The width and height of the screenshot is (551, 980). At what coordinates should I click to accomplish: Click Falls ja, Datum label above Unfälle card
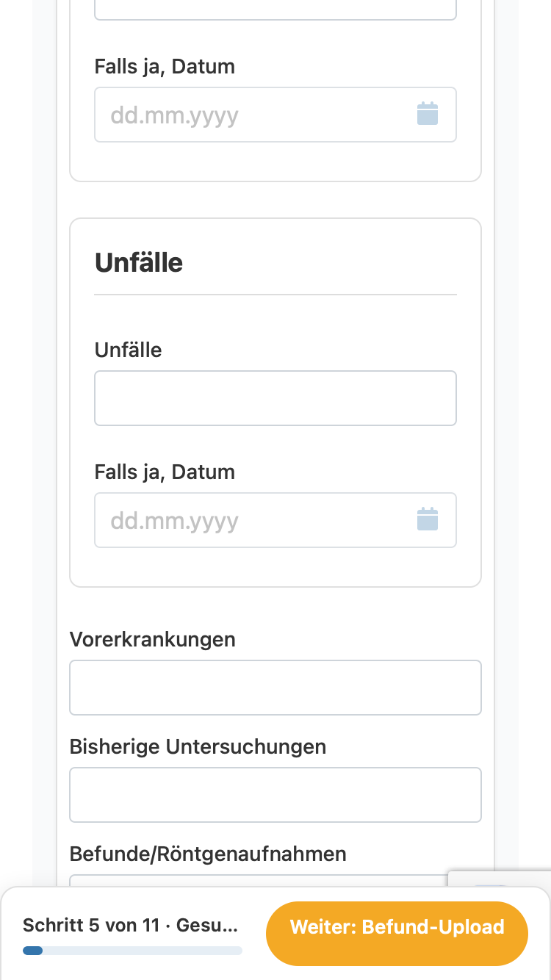[165, 66]
